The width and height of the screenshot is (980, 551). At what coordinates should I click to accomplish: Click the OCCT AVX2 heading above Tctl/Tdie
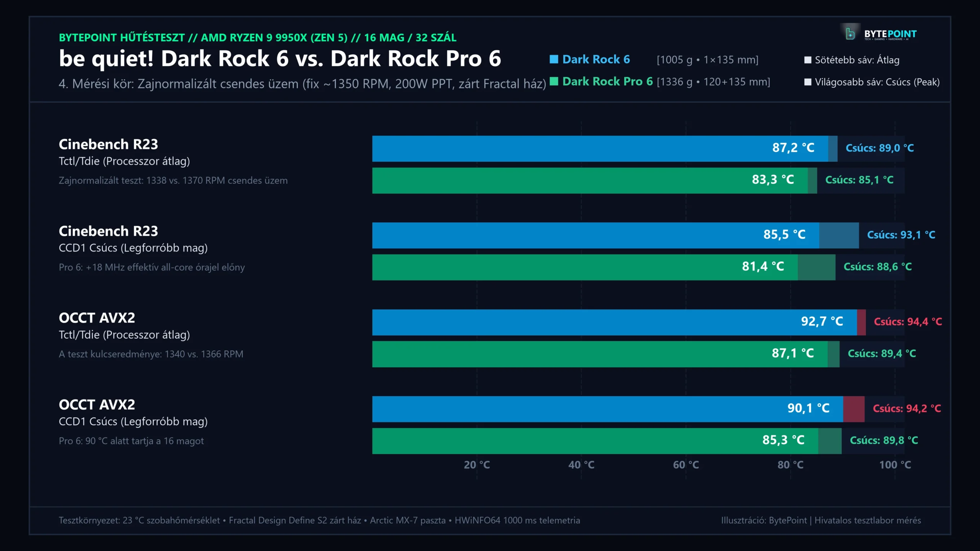point(97,318)
